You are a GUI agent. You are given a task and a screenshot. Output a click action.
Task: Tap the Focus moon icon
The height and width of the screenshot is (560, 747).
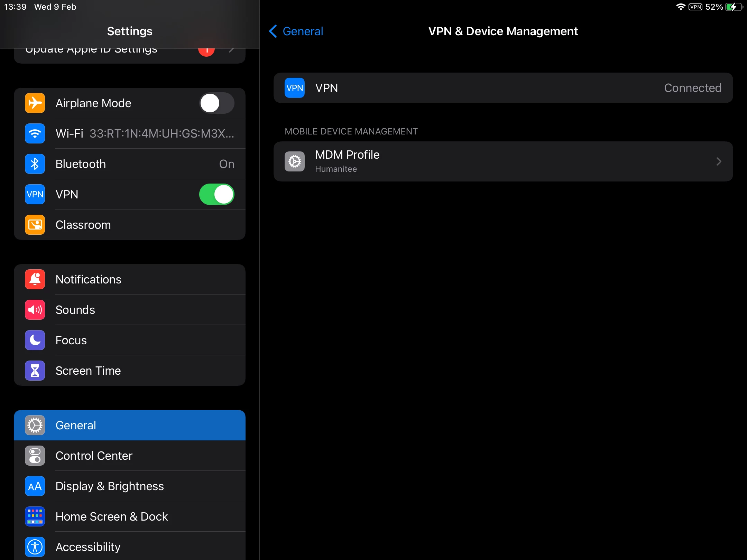click(x=35, y=340)
